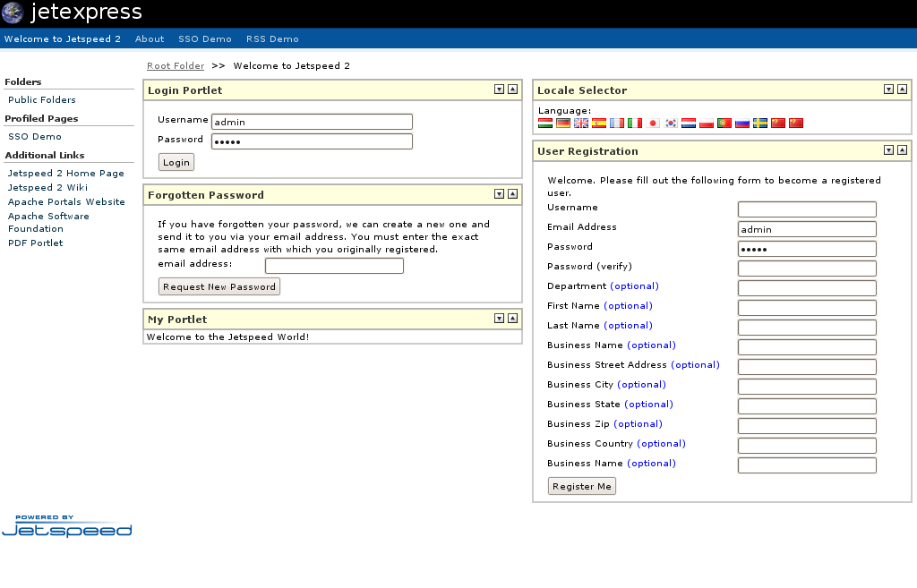Expand Forgotten Password portlet with up arrow
This screenshot has height=588, width=917.
tap(512, 194)
